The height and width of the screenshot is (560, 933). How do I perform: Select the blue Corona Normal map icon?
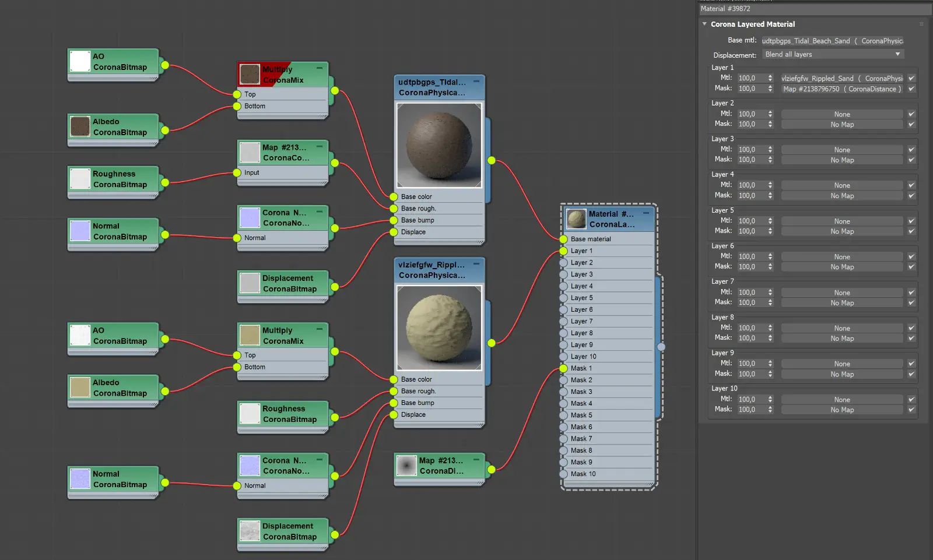250,217
